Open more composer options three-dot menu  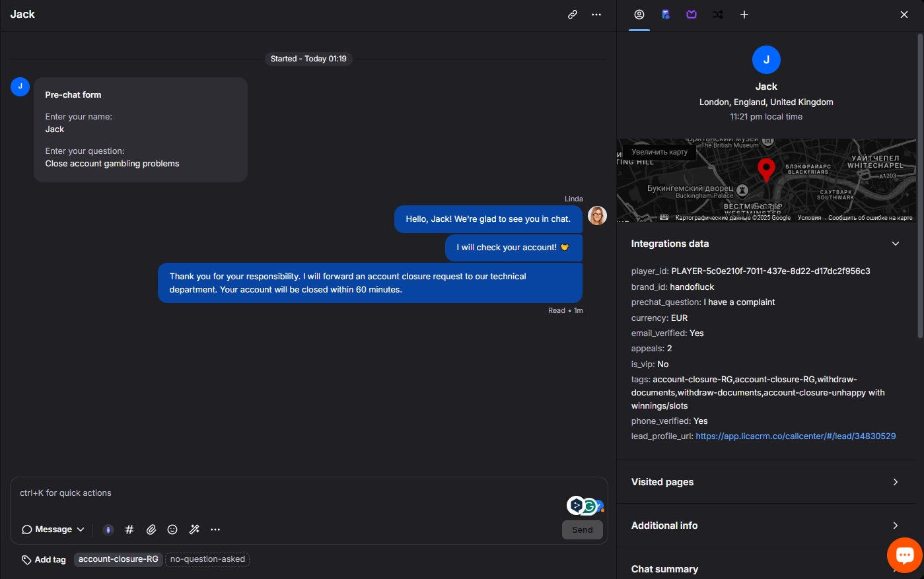215,529
